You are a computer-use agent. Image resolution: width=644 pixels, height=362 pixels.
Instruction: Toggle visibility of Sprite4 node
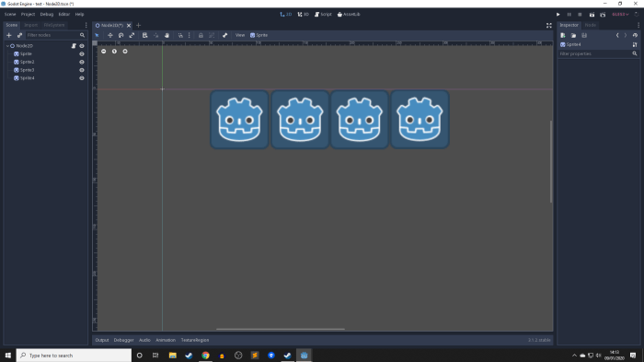click(x=82, y=78)
